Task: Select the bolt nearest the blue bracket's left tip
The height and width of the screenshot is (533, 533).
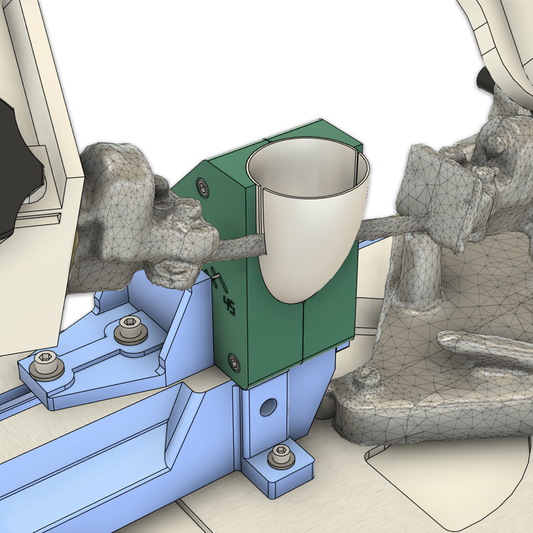Action: (x=47, y=365)
